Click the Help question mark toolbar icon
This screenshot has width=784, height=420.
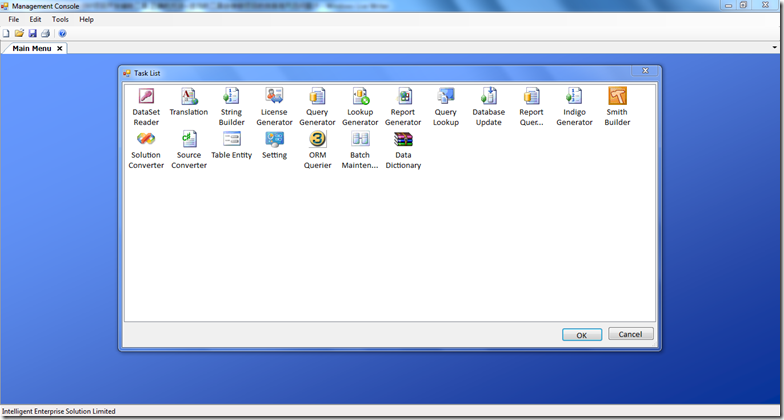pos(62,34)
